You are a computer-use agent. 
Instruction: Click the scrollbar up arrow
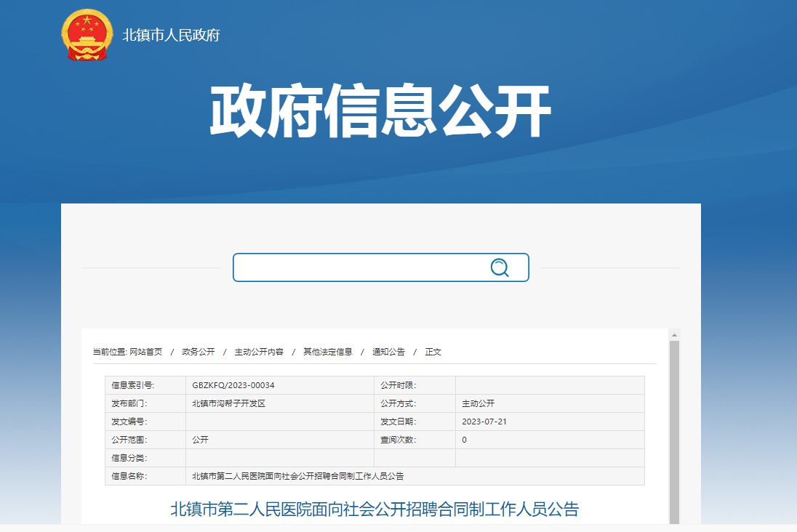674,335
